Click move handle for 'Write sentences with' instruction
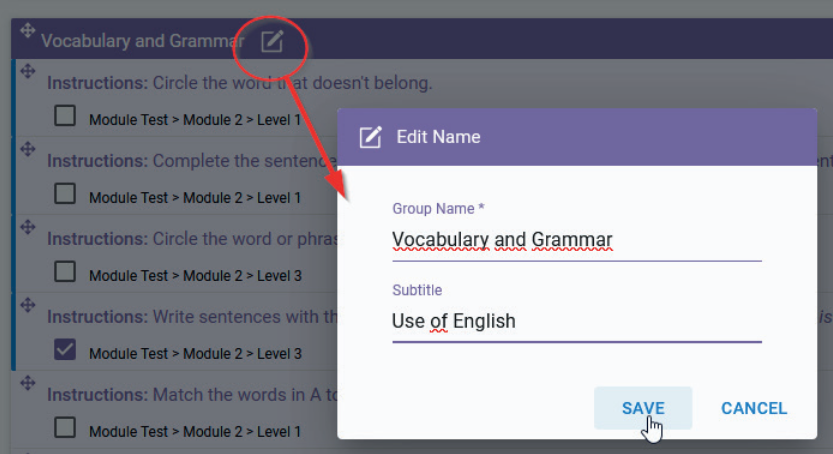 28,305
